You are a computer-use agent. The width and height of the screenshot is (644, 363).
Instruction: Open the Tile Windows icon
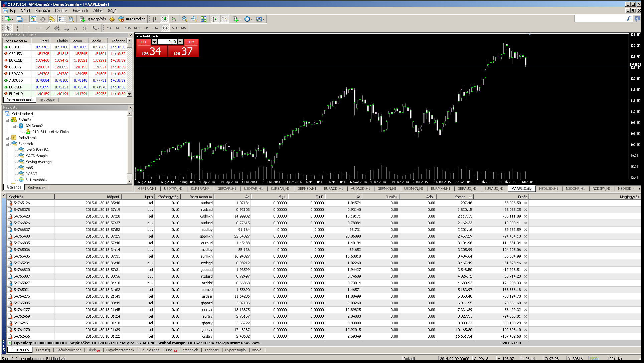203,19
